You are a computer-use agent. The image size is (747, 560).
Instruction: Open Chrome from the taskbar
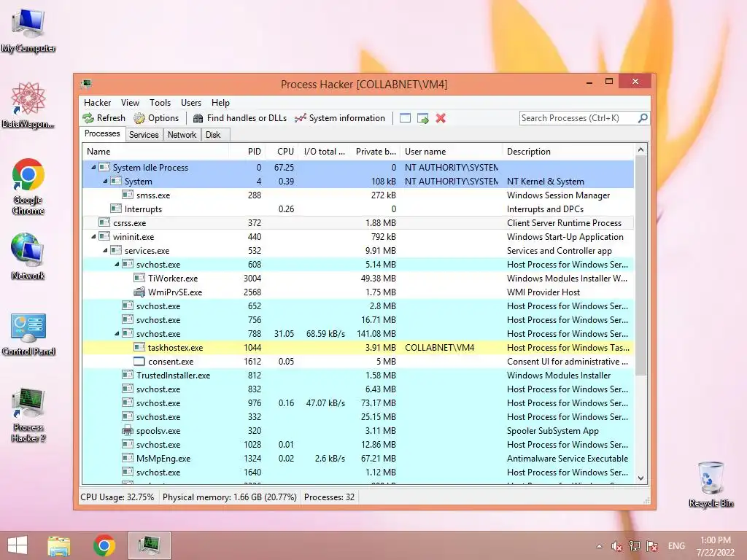pos(104,545)
